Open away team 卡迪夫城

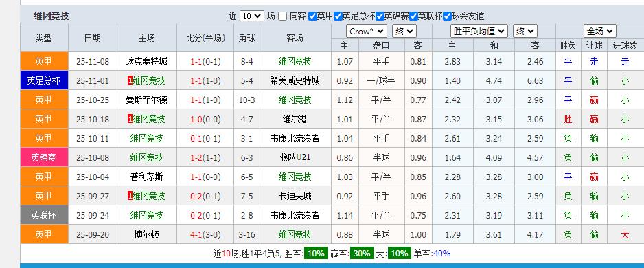(295, 196)
